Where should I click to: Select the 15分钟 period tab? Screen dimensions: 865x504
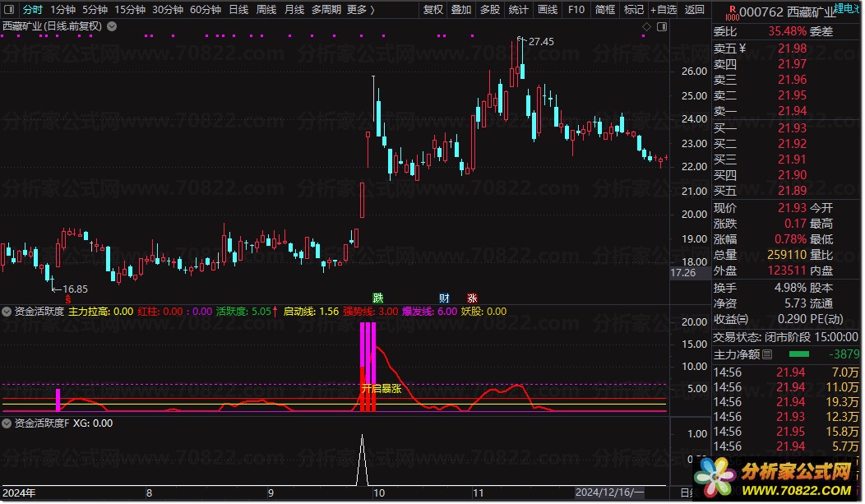point(130,9)
